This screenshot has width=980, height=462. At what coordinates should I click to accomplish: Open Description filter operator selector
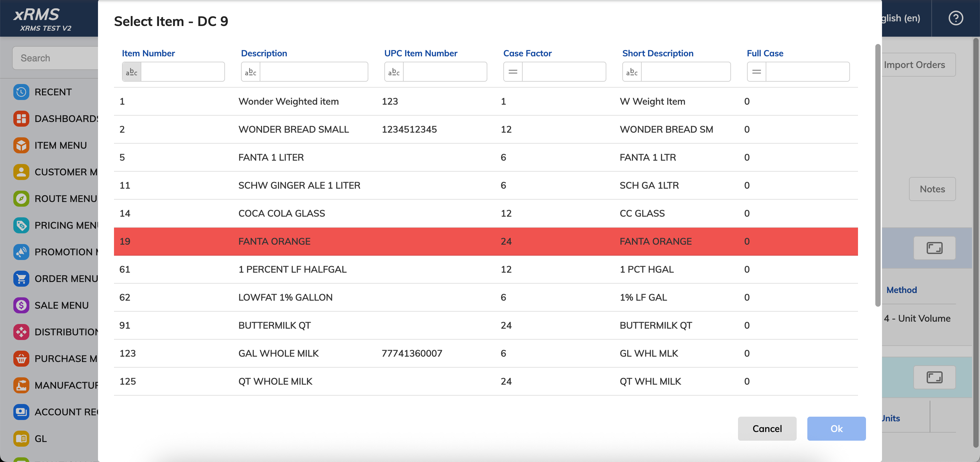tap(251, 72)
